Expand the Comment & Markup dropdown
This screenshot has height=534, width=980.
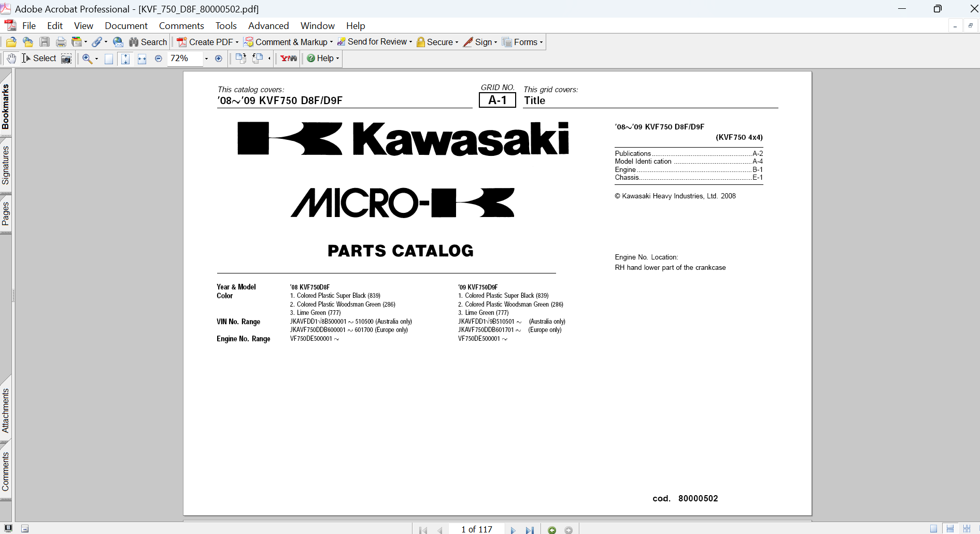tap(331, 42)
